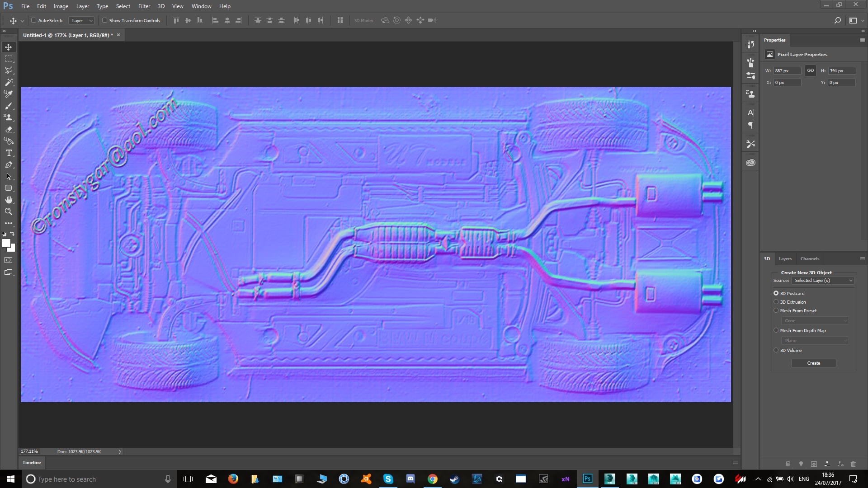Set the background color swatch

coord(12,249)
